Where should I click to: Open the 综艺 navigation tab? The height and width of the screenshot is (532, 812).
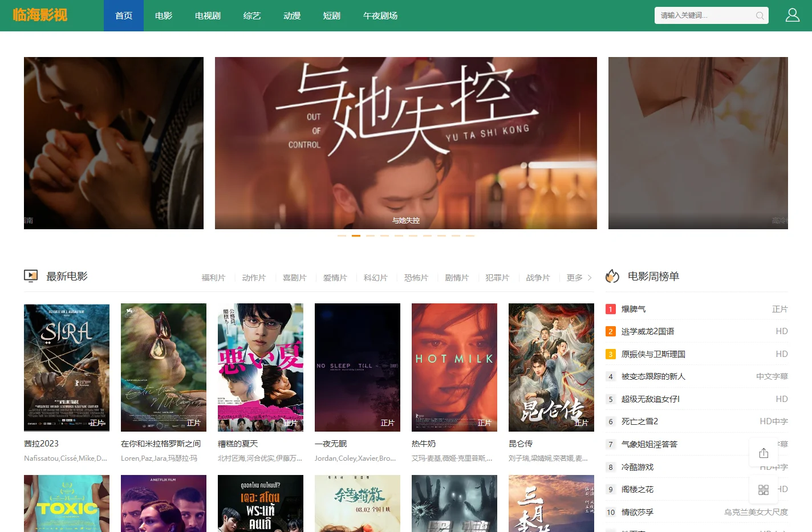click(252, 15)
